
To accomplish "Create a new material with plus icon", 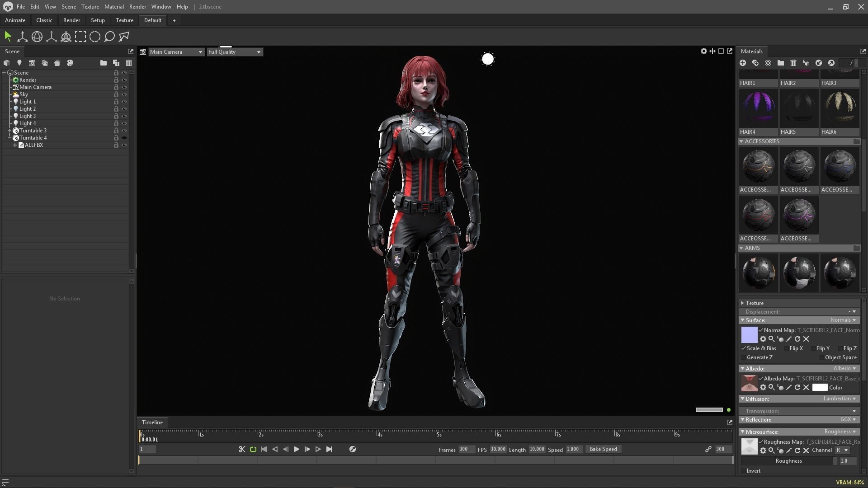I will (742, 63).
